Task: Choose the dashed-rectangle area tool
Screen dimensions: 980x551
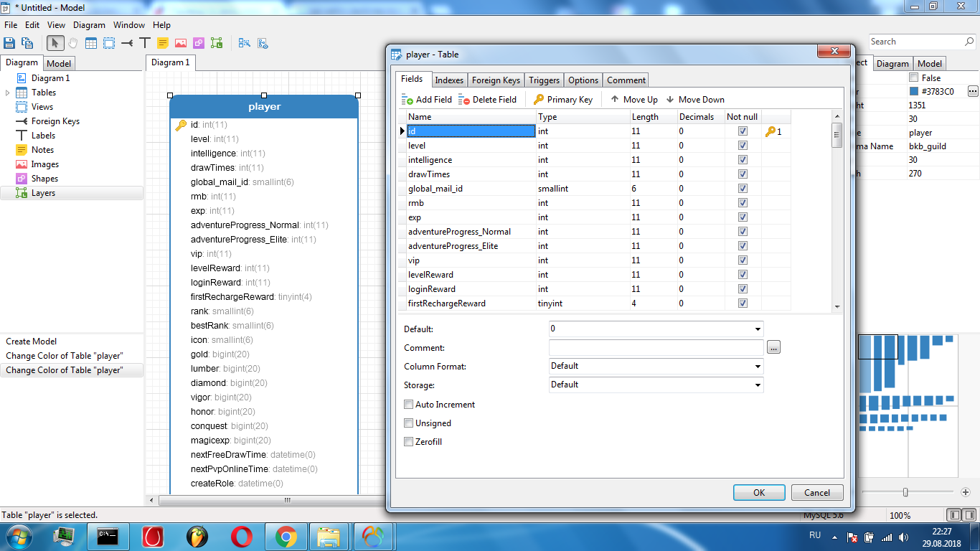Action: pos(109,43)
